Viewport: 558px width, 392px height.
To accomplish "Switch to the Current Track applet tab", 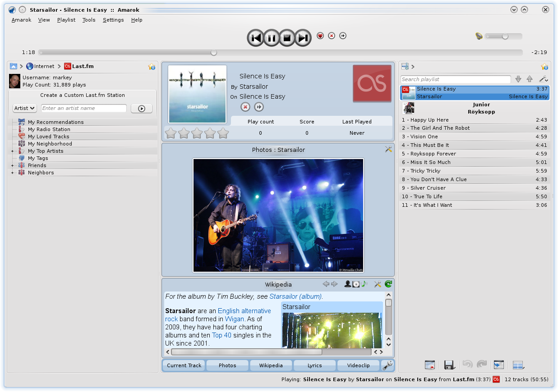I will pyautogui.click(x=184, y=365).
